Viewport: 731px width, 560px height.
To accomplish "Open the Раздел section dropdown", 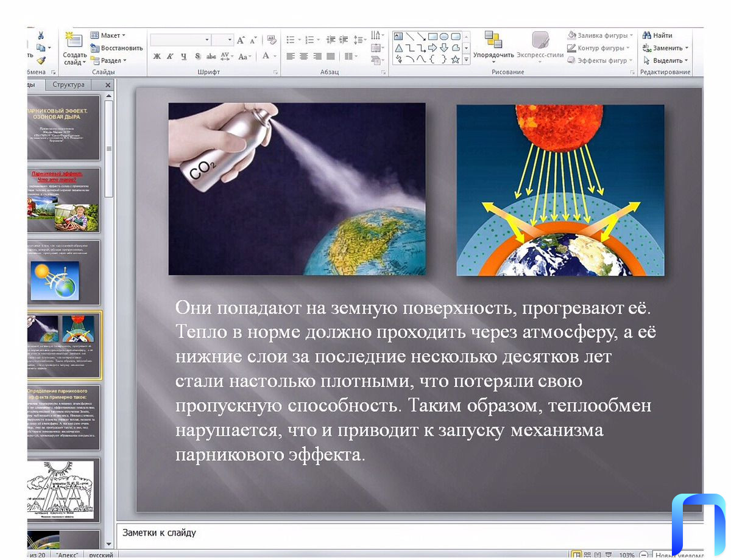I will point(108,60).
